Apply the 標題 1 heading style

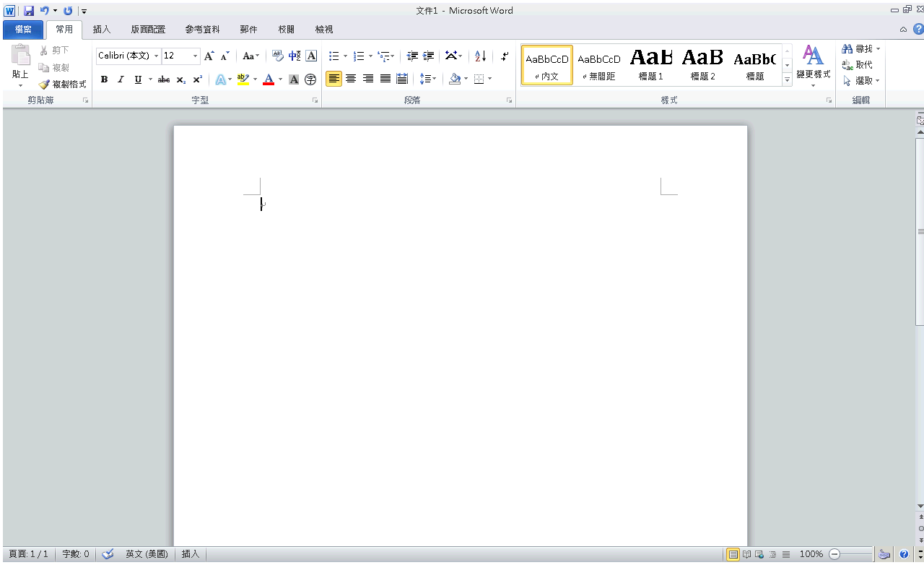coord(650,65)
